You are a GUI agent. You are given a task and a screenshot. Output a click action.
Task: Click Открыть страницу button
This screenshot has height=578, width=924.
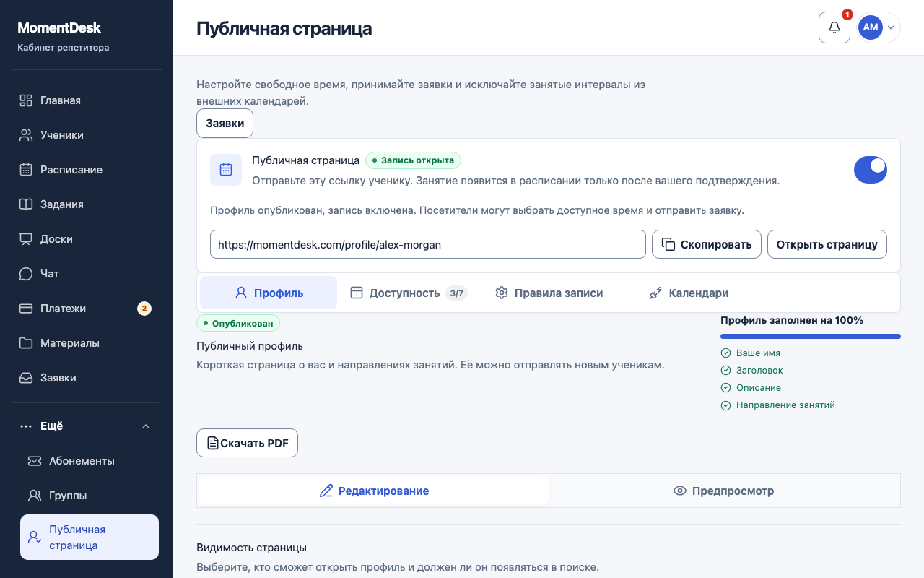click(x=827, y=244)
